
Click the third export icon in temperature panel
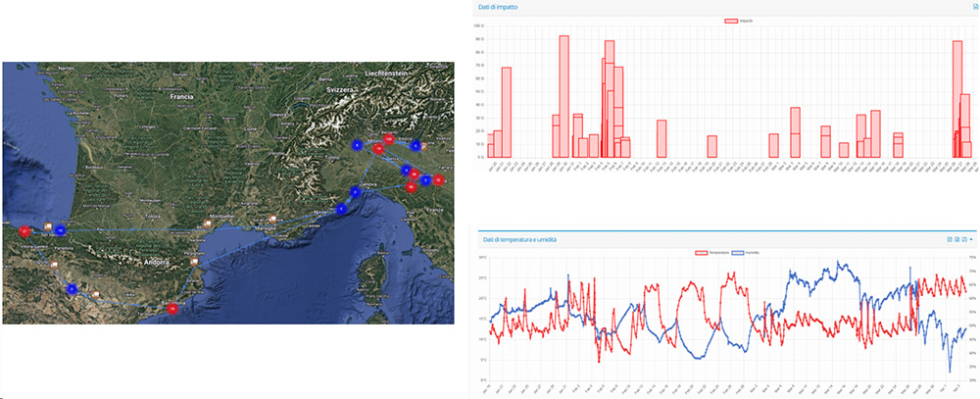965,239
